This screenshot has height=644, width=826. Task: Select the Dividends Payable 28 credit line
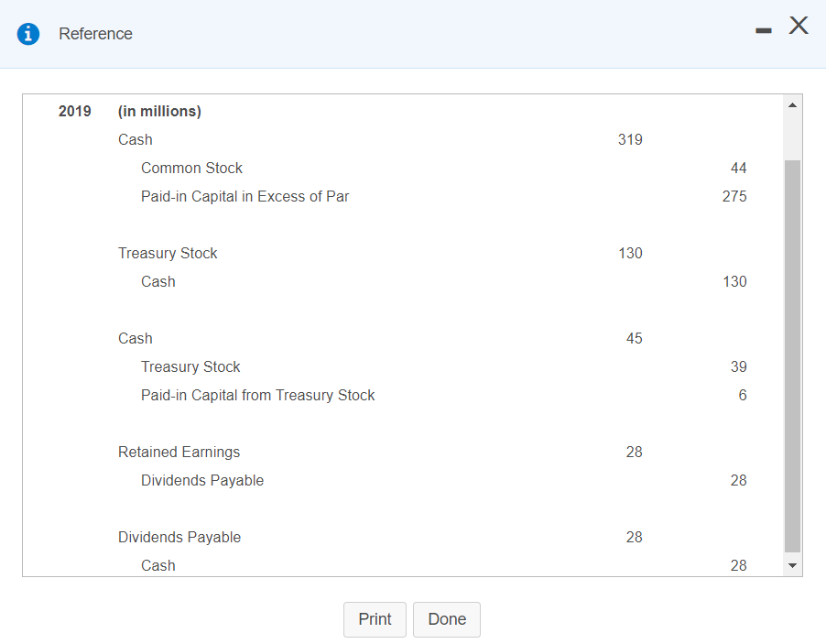[202, 480]
